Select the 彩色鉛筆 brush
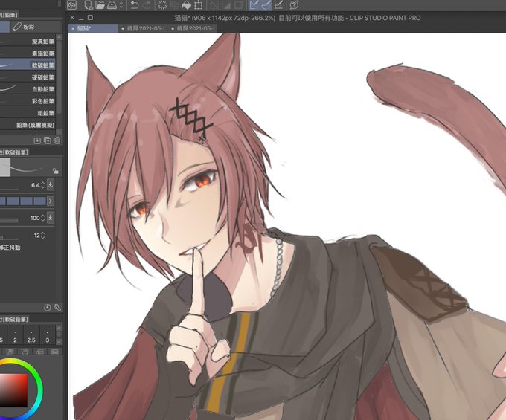Viewport: 506px width, 420px height. click(28, 101)
